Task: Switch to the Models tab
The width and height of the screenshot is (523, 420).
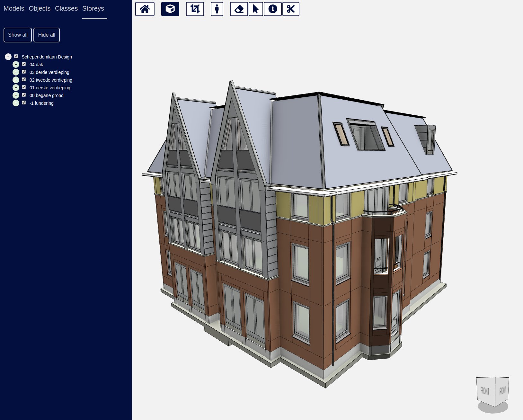Action: point(14,8)
